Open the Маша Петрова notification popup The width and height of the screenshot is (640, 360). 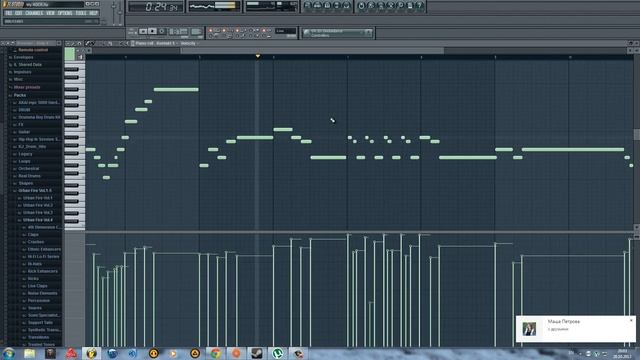pos(575,329)
